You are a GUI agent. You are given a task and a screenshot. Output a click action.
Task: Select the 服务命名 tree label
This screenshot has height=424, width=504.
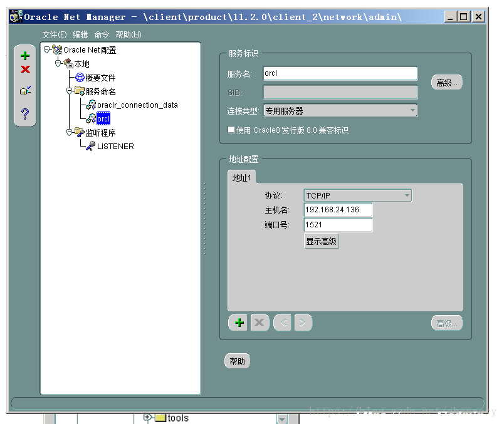point(100,91)
